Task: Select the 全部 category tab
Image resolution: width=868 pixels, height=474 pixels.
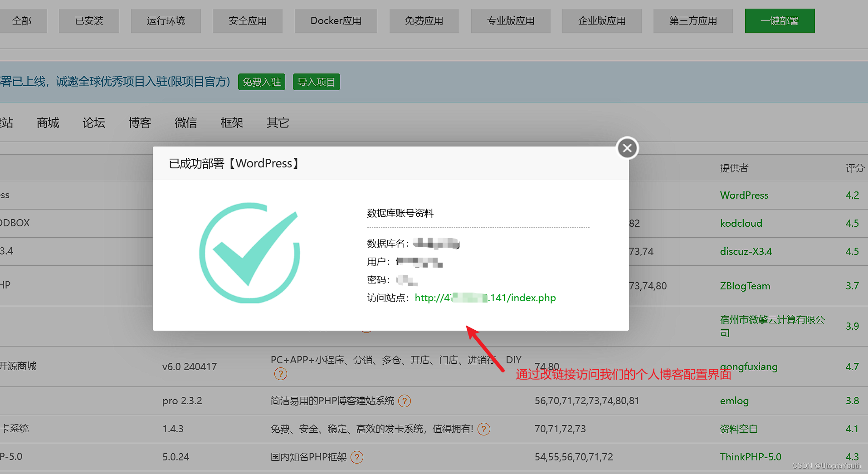Action: [x=22, y=20]
